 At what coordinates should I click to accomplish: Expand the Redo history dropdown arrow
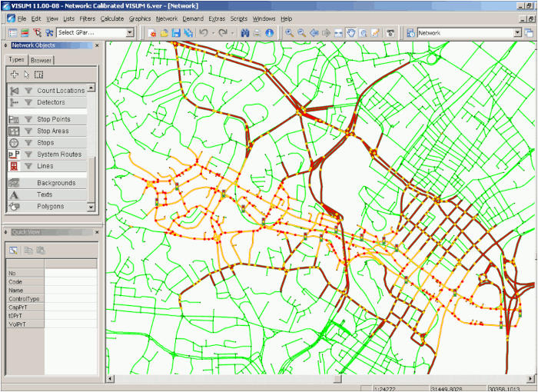coord(232,33)
